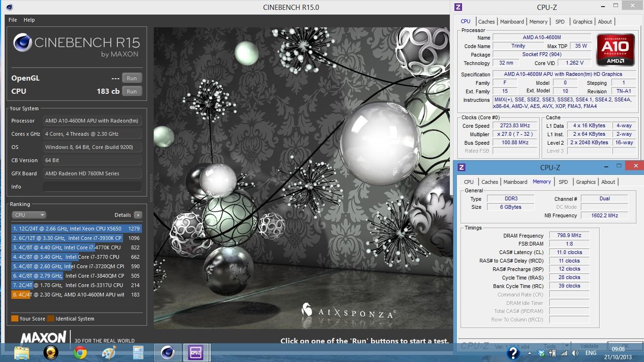Open About tab in CPU-Z Memory window
This screenshot has height=362, width=644.
point(608,182)
